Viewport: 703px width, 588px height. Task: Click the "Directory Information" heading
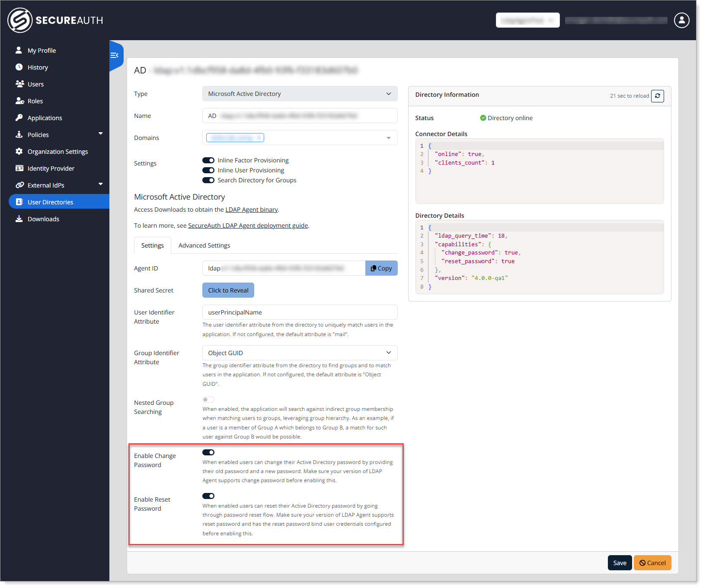pyautogui.click(x=447, y=95)
